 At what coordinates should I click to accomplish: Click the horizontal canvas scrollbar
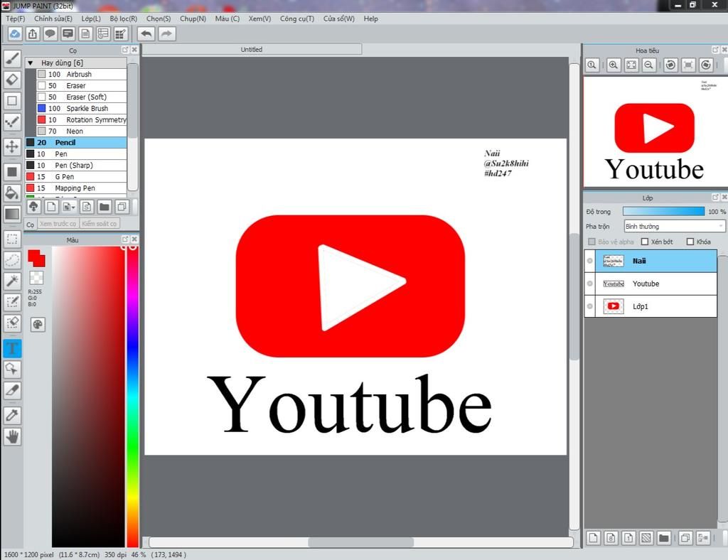360,542
